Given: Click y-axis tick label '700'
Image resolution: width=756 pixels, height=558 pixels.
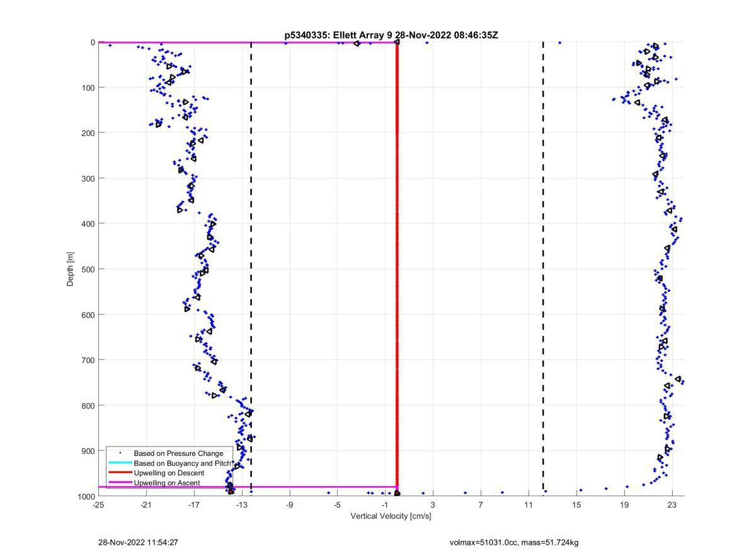Looking at the screenshot, I should coord(88,360).
